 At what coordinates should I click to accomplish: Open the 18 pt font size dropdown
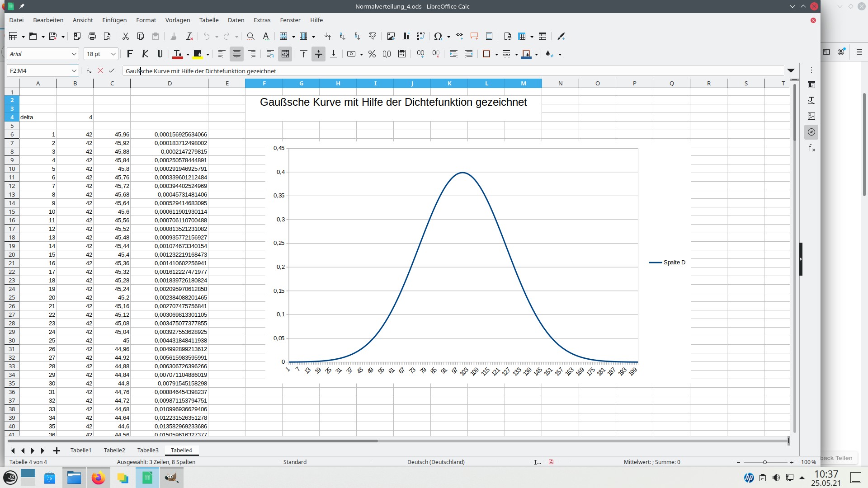pos(113,54)
